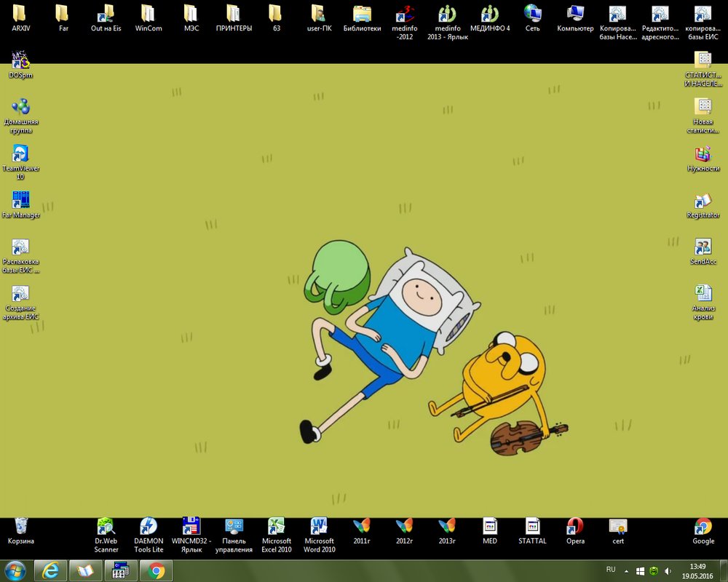Open Новая статисти... folder
The image size is (728, 582).
tap(703, 116)
